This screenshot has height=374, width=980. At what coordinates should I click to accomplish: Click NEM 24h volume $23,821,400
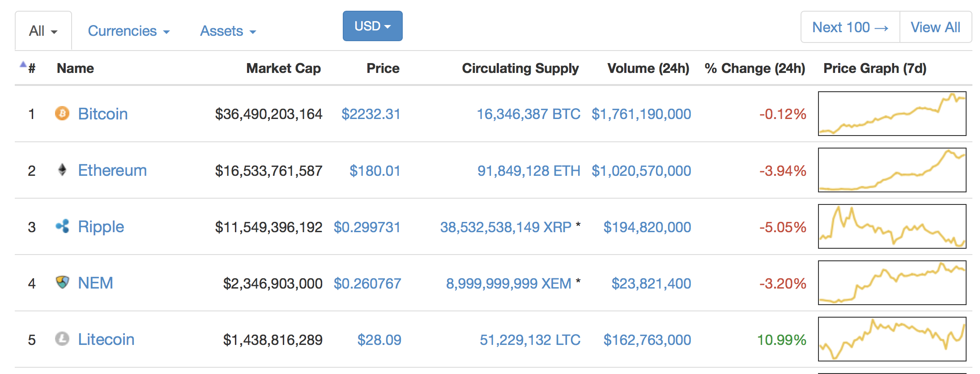click(651, 283)
